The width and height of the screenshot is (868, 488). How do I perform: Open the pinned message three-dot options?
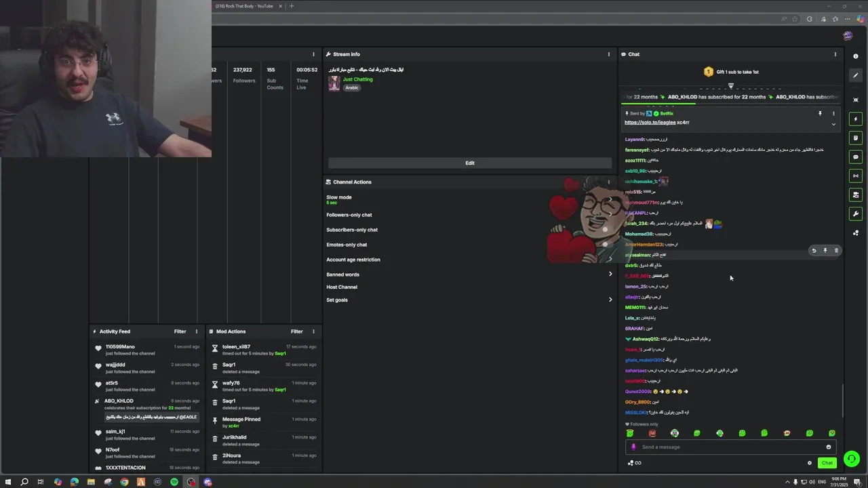coord(833,113)
